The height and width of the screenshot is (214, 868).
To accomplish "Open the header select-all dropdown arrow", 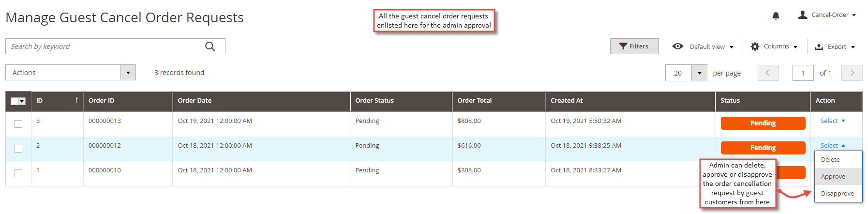I will pos(22,101).
